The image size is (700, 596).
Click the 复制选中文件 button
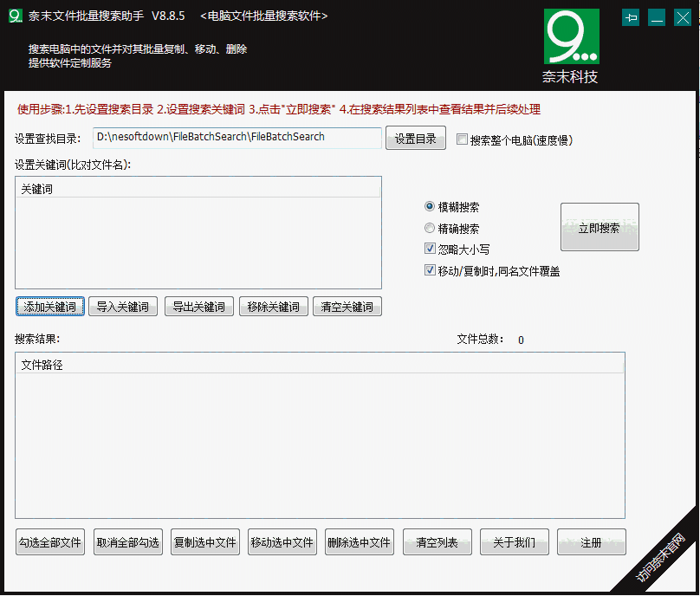pos(205,542)
